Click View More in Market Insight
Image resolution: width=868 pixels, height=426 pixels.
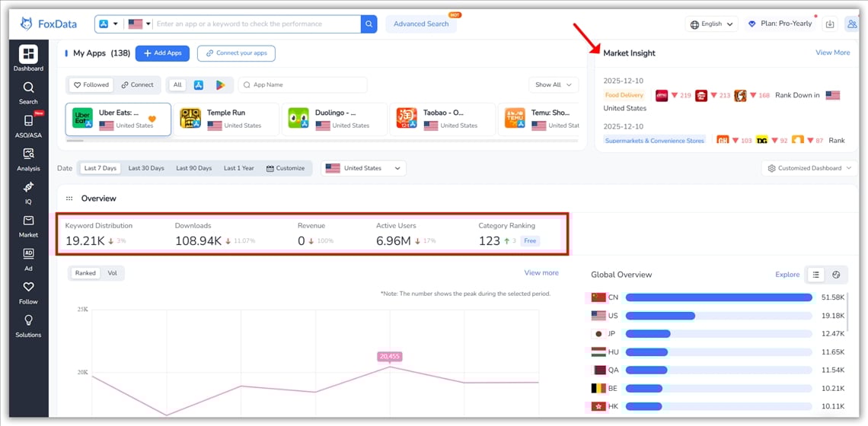click(832, 52)
